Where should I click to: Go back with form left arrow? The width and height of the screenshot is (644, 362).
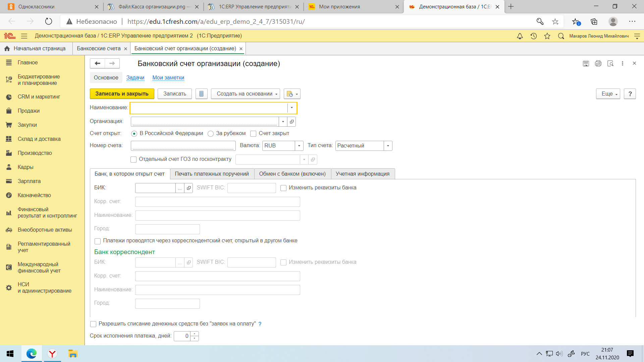(x=97, y=63)
